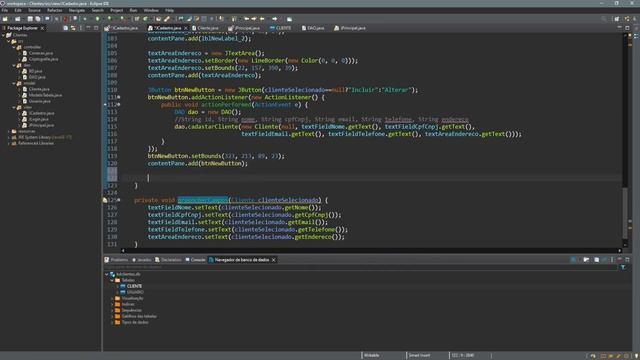This screenshot has width=640, height=360.
Task: Open the Run menu
Action: pyautogui.click(x=133, y=10)
